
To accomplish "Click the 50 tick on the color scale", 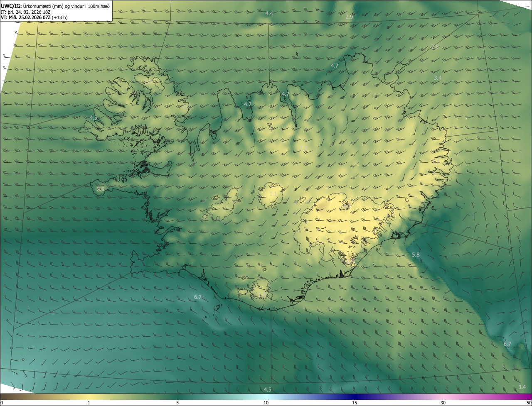I will coord(528,403).
